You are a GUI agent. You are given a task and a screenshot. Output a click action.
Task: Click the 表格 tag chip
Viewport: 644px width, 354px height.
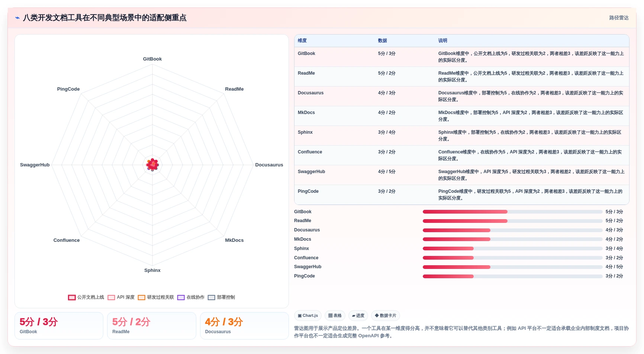pos(335,316)
